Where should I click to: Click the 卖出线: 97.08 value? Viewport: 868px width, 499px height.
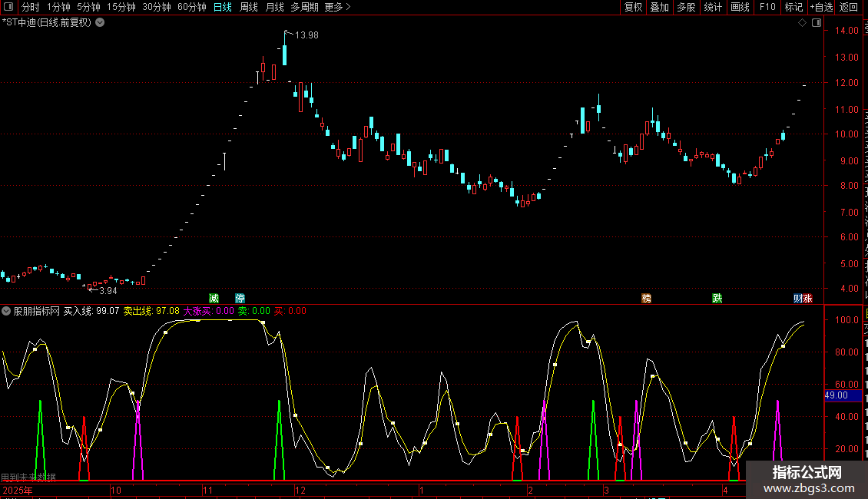(151, 311)
